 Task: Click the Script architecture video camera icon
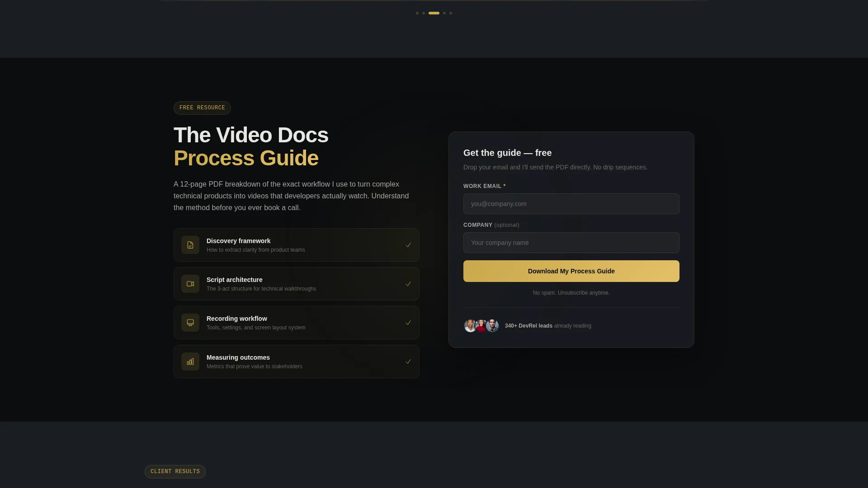pyautogui.click(x=190, y=284)
